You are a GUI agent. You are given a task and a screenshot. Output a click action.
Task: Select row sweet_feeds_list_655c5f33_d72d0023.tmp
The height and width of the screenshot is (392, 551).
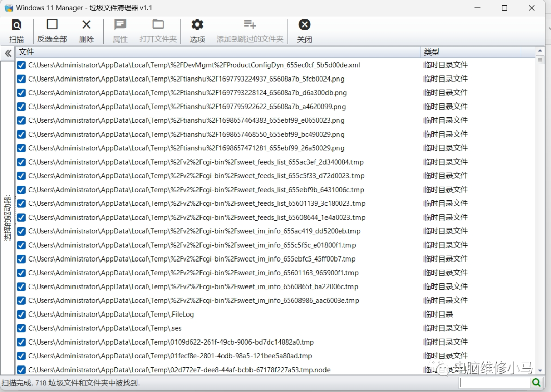pyautogui.click(x=276, y=176)
